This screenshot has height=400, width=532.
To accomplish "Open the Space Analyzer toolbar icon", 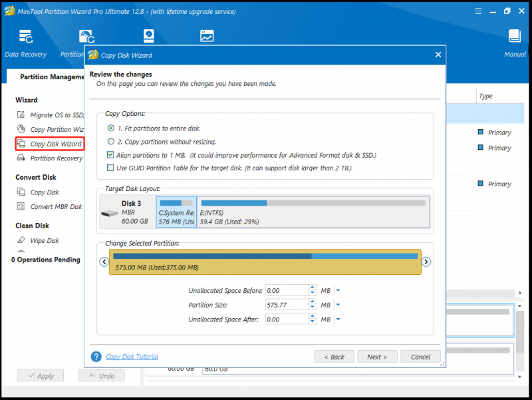I will coord(207,36).
